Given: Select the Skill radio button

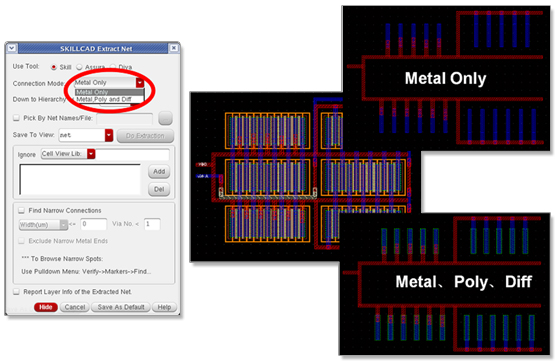Looking at the screenshot, I should (54, 67).
